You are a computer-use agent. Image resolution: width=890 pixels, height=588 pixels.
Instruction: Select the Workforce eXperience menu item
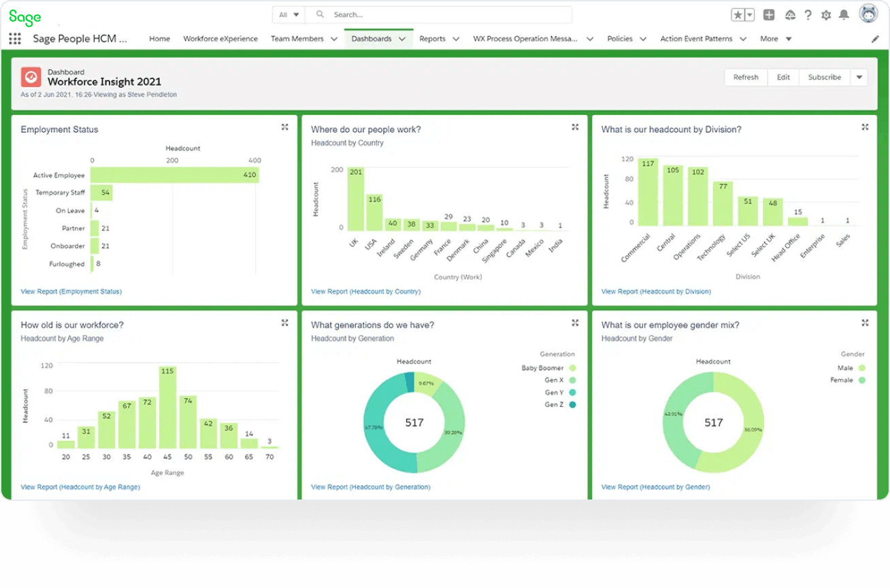tap(220, 39)
